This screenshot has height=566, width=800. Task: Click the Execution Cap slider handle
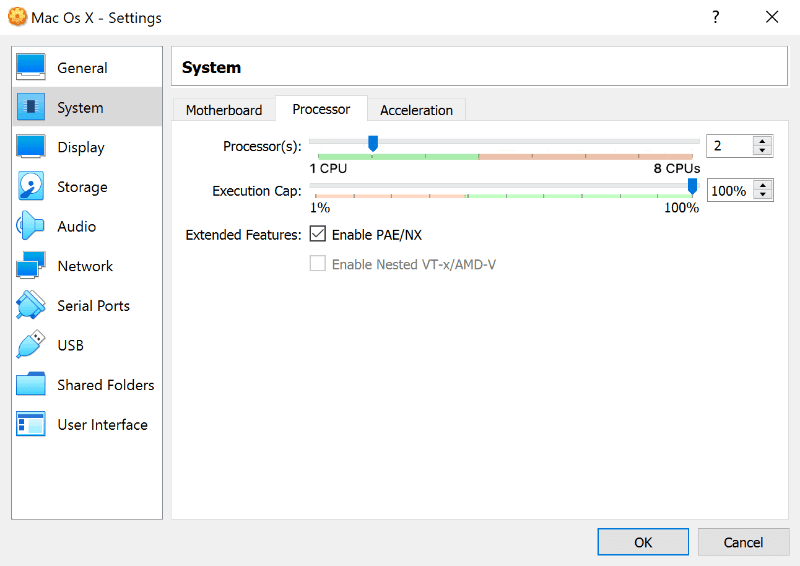[692, 186]
